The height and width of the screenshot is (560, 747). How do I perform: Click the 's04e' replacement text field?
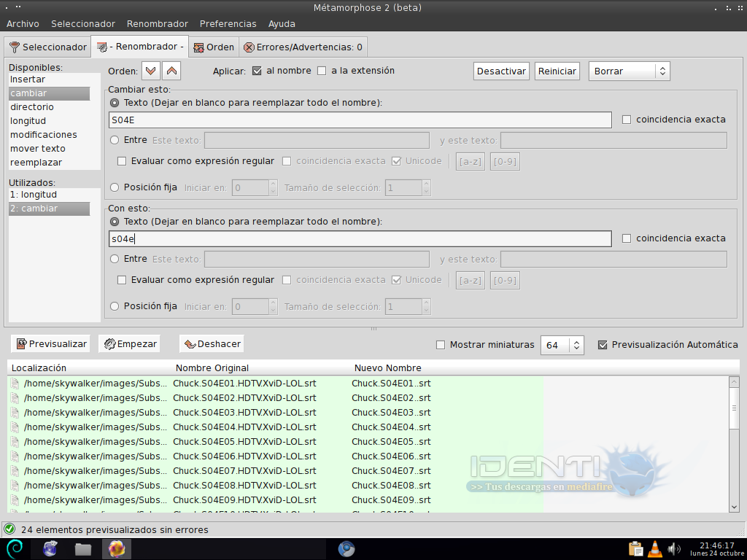[360, 239]
